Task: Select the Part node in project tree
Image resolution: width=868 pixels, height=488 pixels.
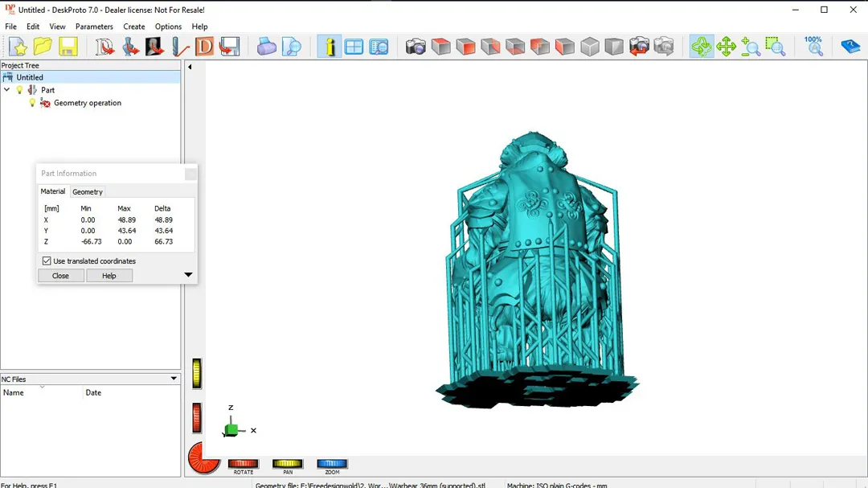Action: (47, 90)
